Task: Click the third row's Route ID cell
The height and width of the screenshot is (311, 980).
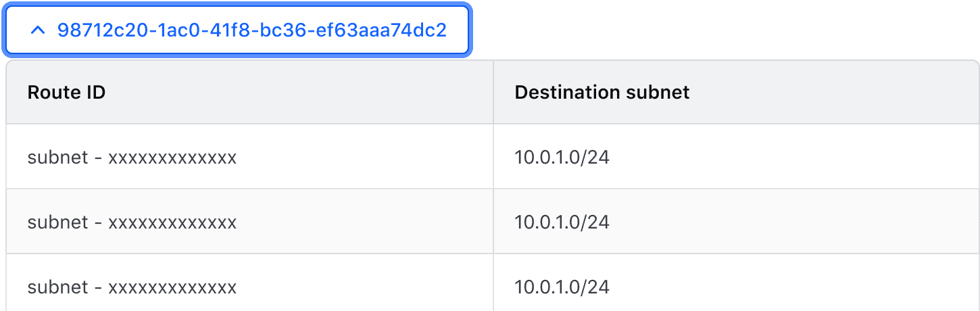Action: coord(132,287)
